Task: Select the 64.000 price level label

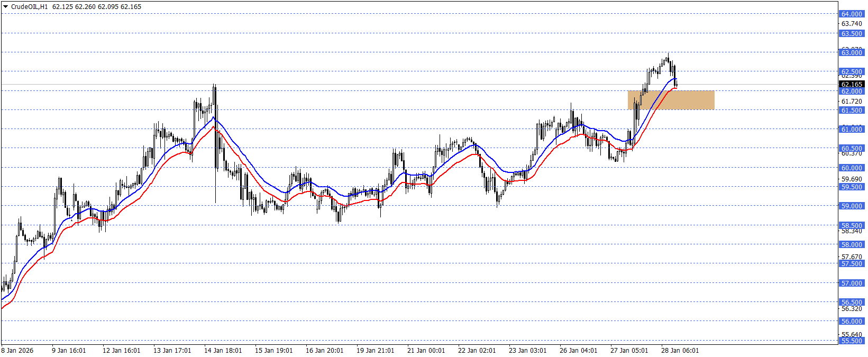Action: coord(852,14)
